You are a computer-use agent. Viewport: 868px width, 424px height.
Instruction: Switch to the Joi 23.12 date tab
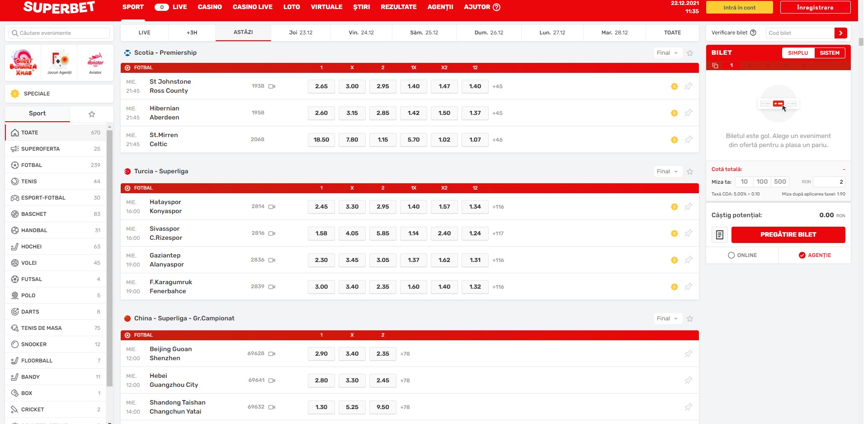click(x=301, y=33)
